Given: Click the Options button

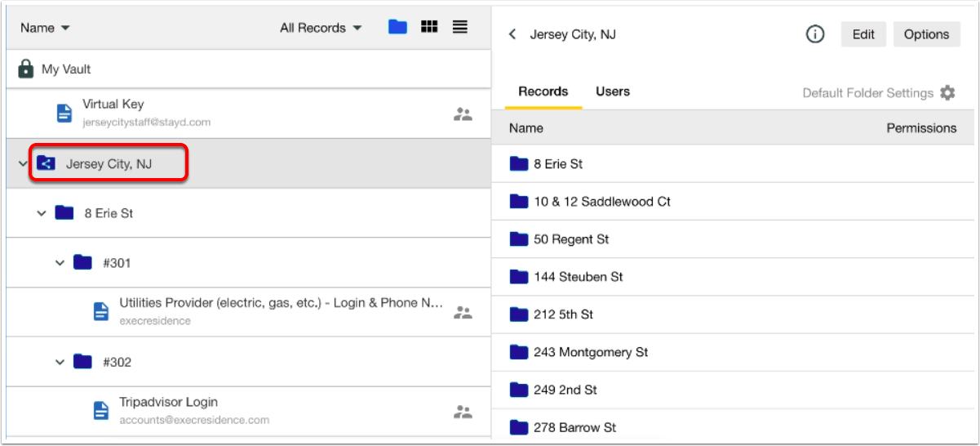Looking at the screenshot, I should coord(927,34).
